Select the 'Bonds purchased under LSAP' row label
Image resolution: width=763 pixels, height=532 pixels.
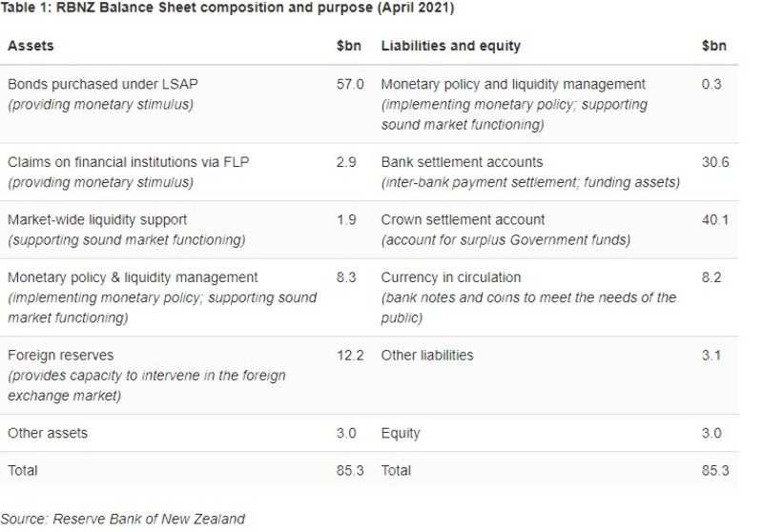103,84
